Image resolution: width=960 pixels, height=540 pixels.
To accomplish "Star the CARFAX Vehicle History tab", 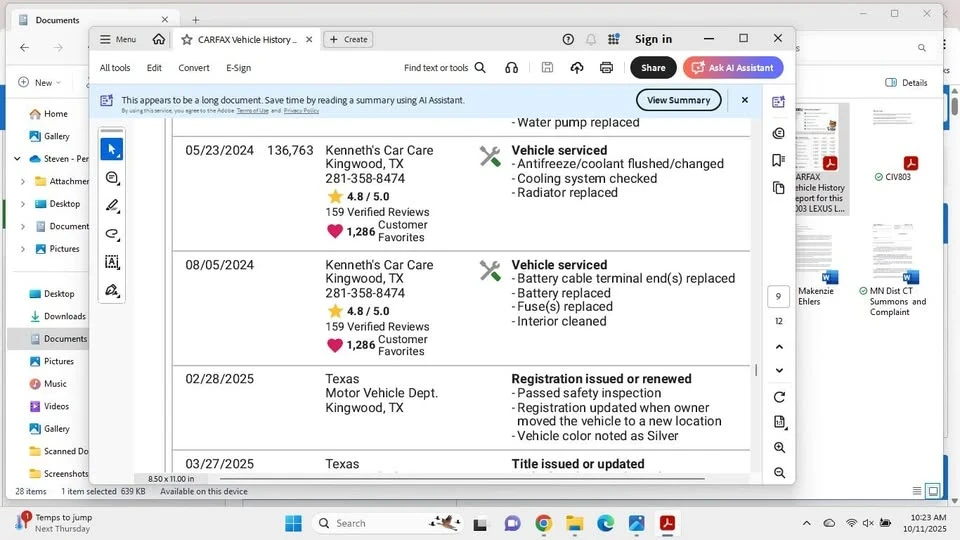I will (187, 40).
